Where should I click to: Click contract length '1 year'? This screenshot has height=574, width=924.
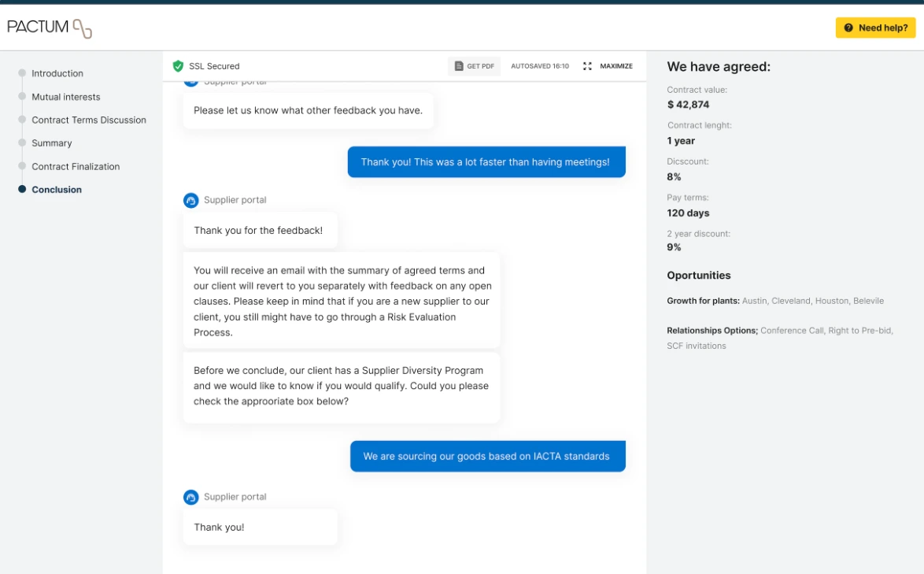coord(681,141)
